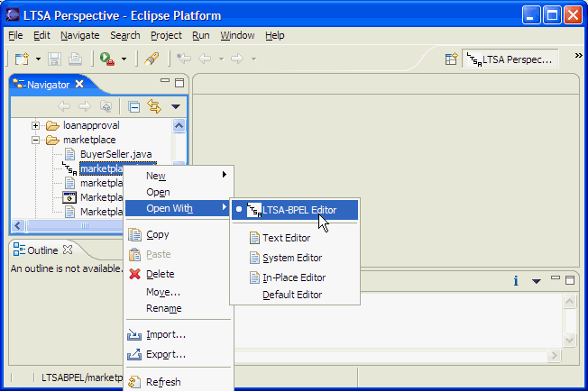Select BuyerSeller.java file

pyautogui.click(x=115, y=154)
